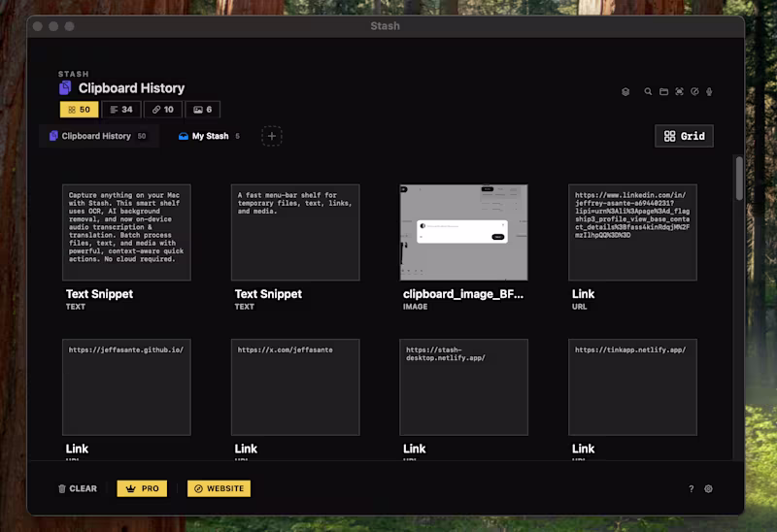Clear clipboard history with CLEAR button
The image size is (777, 532).
(78, 489)
